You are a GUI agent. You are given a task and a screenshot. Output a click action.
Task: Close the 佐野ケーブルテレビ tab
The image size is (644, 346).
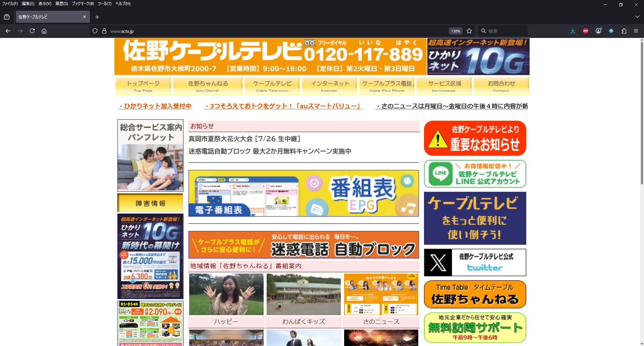(85, 17)
